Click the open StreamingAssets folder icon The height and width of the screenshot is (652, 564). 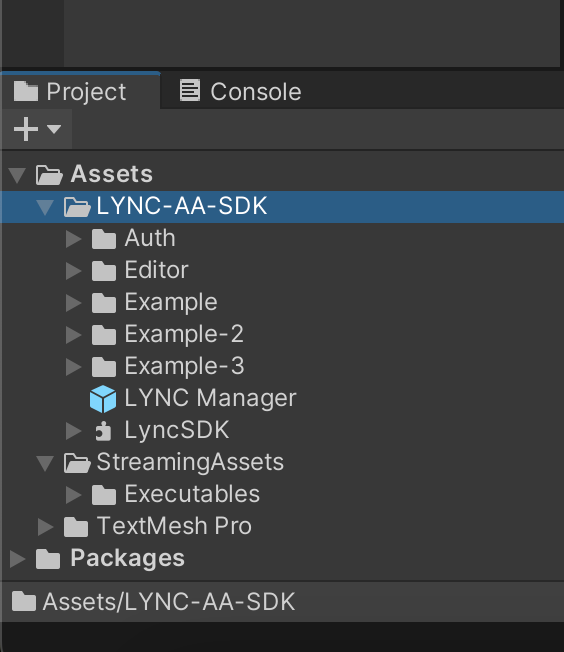click(x=77, y=463)
